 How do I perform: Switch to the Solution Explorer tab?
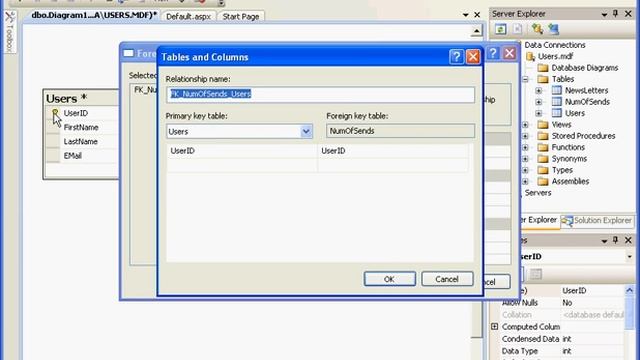(x=597, y=221)
